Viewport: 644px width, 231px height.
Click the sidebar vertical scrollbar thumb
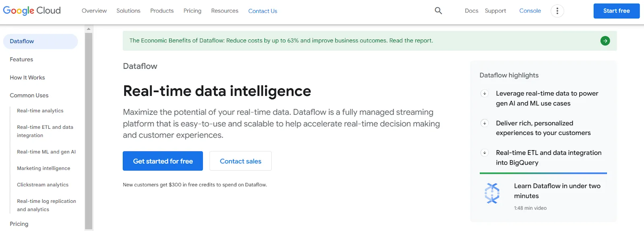(x=89, y=131)
